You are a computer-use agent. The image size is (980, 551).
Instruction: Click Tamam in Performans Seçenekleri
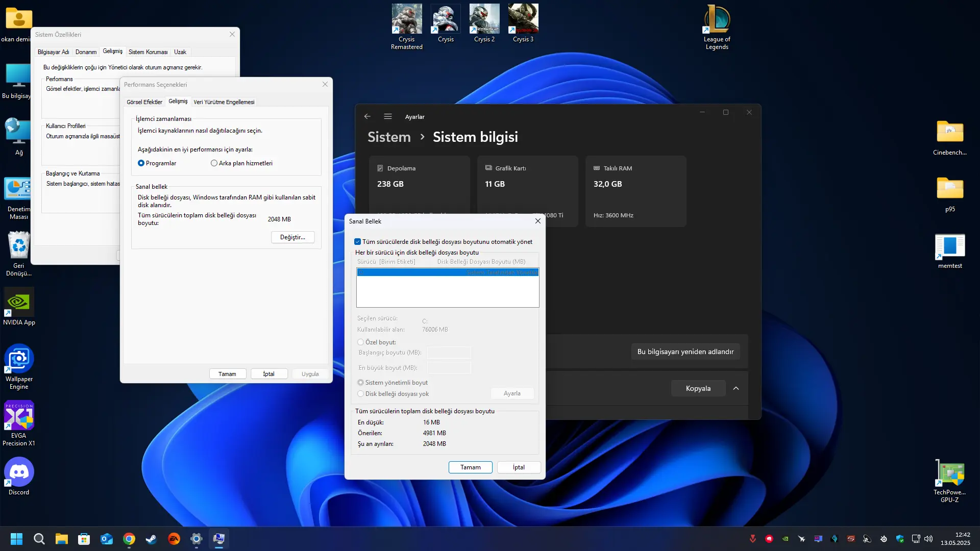228,374
